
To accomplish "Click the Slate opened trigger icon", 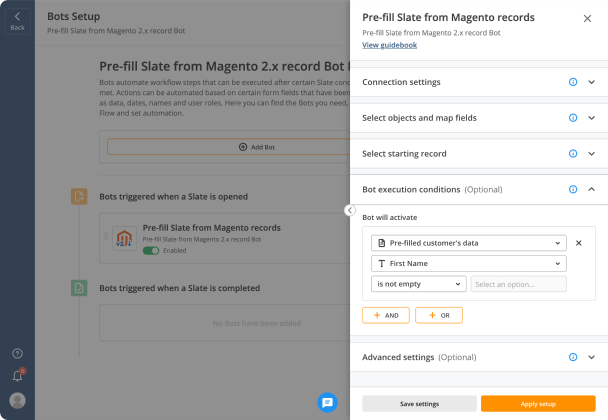I will pyautogui.click(x=79, y=197).
